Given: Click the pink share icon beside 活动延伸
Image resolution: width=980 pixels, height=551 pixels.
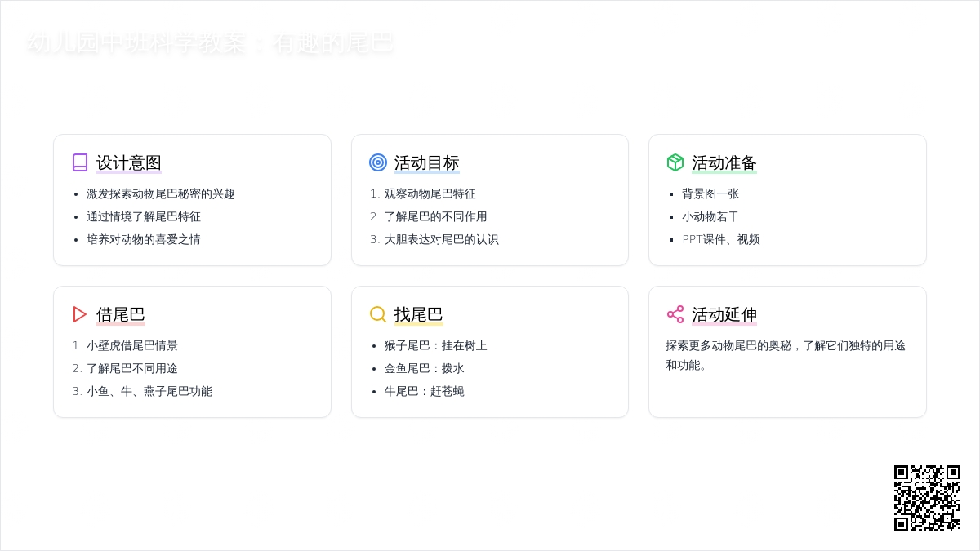Looking at the screenshot, I should tap(675, 314).
